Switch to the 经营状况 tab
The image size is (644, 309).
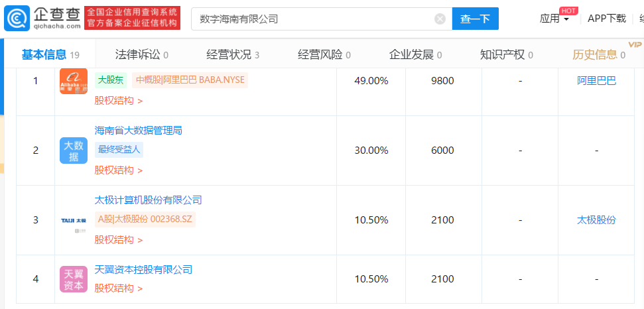233,54
